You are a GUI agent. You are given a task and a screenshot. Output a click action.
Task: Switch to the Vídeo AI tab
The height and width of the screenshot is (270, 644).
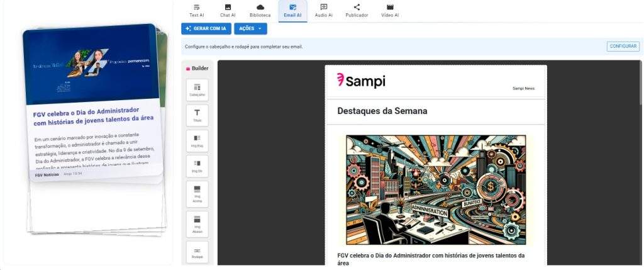point(390,11)
